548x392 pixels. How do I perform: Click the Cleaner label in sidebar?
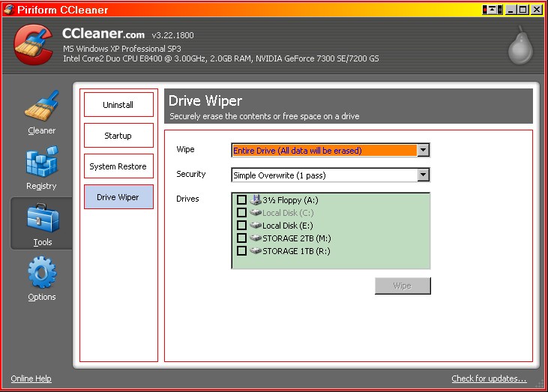point(41,130)
